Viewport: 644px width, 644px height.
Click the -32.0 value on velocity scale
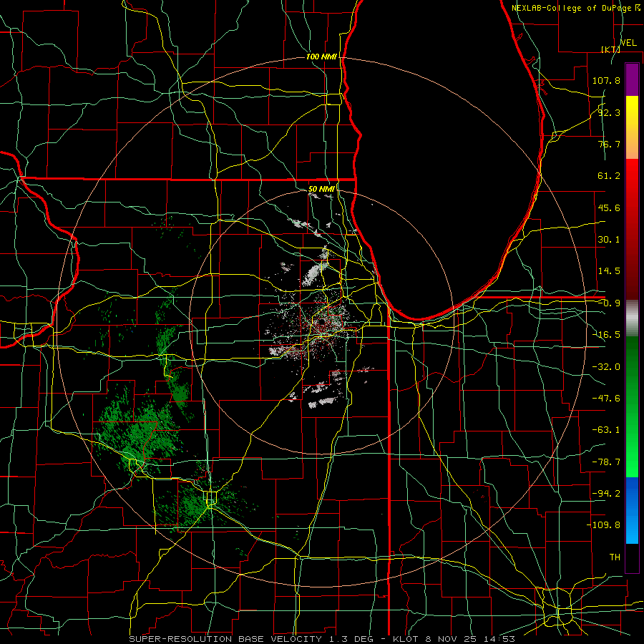point(606,367)
